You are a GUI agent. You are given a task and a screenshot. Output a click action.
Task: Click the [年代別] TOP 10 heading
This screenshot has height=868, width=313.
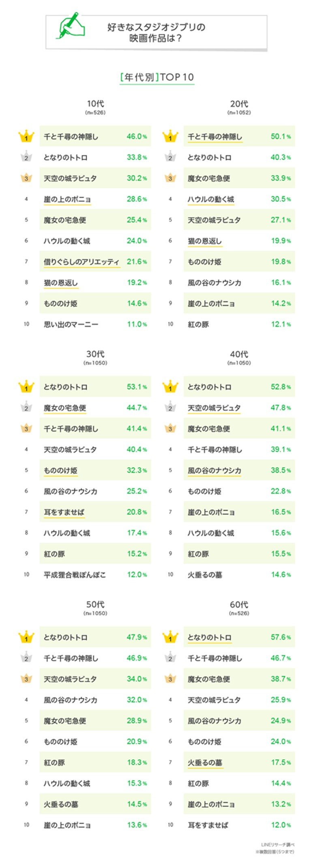(157, 77)
